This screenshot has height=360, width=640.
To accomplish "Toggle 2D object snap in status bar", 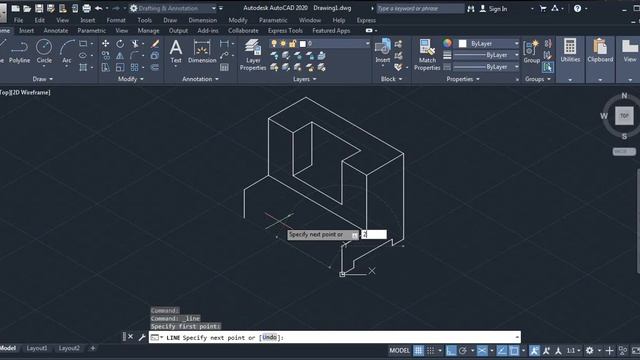I will (x=514, y=350).
